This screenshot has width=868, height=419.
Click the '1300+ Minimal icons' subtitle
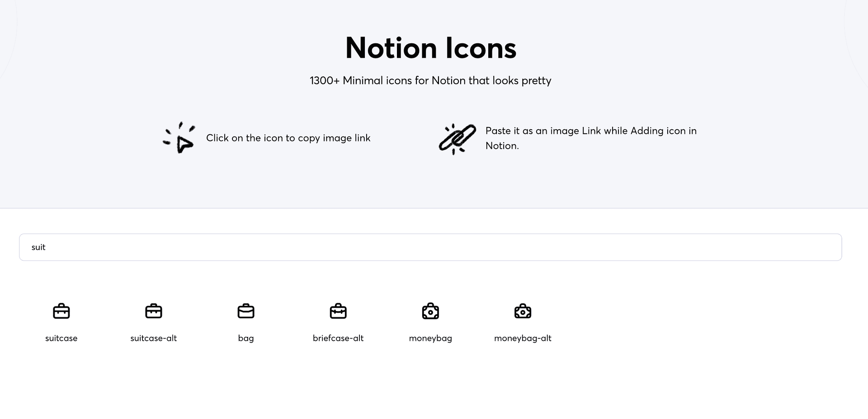click(430, 80)
